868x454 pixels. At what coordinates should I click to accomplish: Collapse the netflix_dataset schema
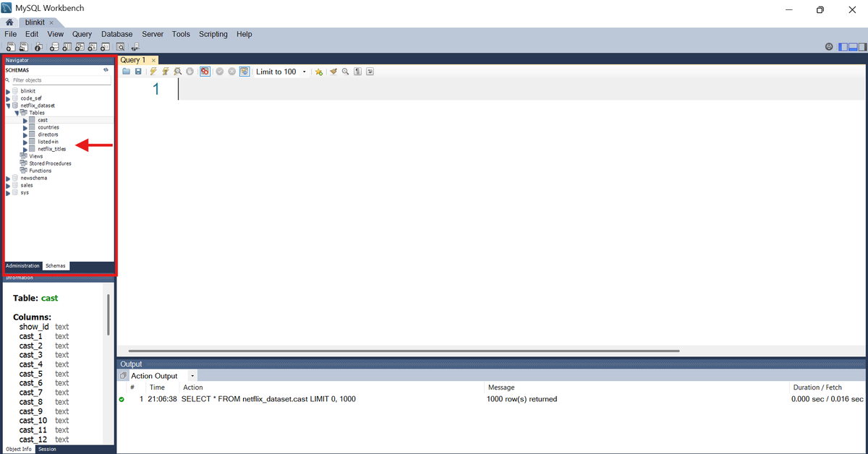(x=8, y=106)
